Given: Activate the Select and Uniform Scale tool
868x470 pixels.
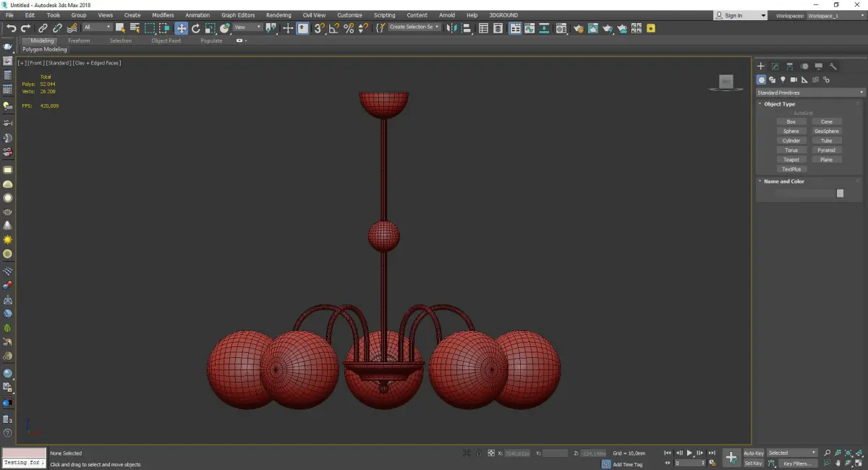Looking at the screenshot, I should [x=210, y=28].
